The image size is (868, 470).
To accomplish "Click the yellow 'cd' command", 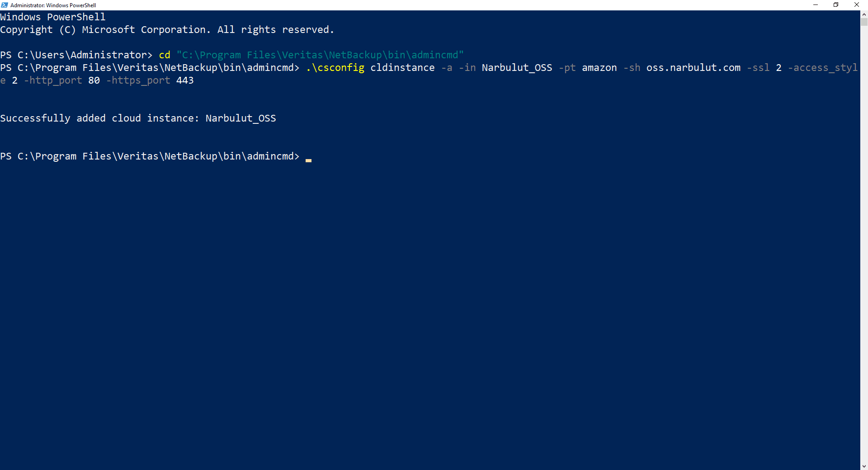I will (165, 55).
